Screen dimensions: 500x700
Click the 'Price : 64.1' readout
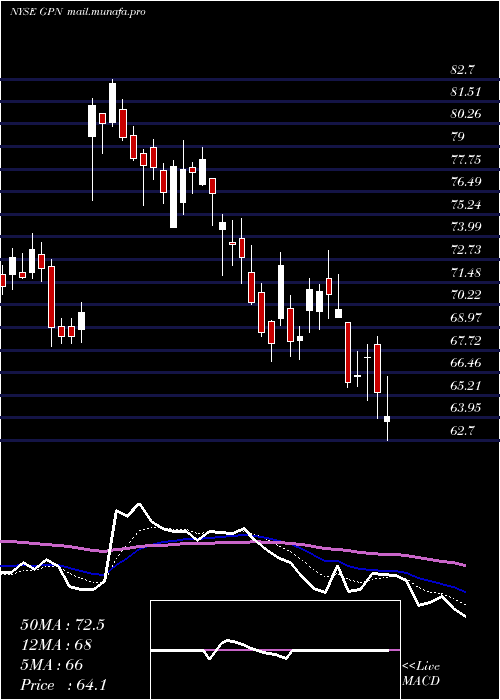(63, 685)
